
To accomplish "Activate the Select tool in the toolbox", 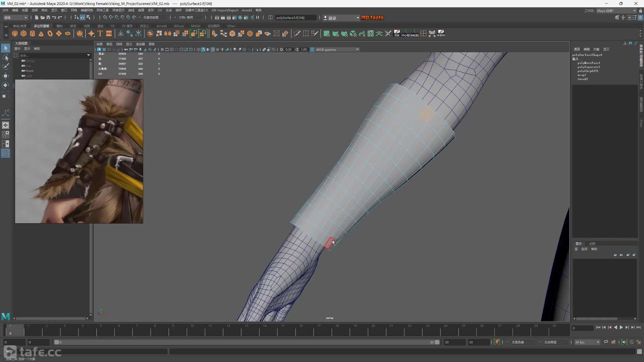I will 5,48.
